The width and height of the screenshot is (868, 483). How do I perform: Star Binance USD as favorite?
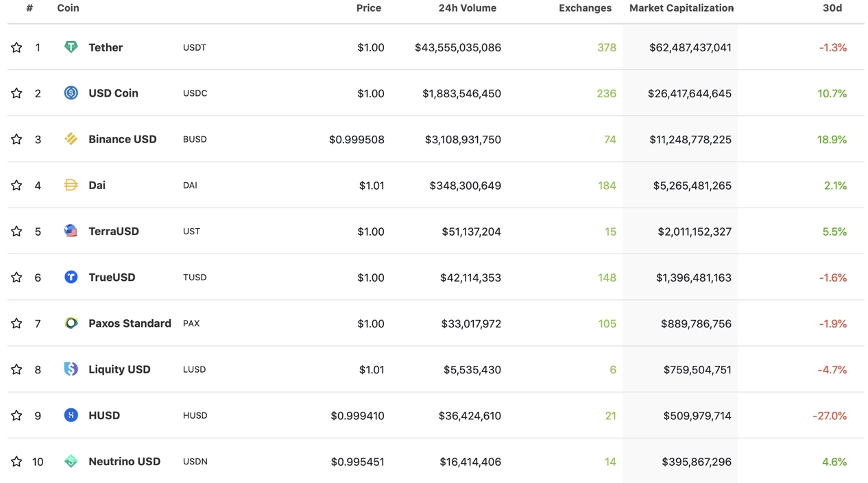click(x=16, y=139)
